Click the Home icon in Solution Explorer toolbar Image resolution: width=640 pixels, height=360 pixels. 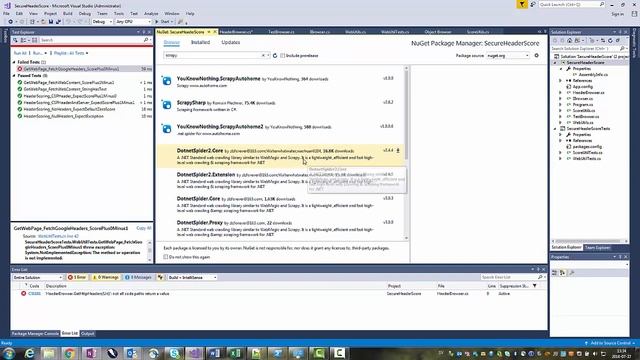(569, 40)
